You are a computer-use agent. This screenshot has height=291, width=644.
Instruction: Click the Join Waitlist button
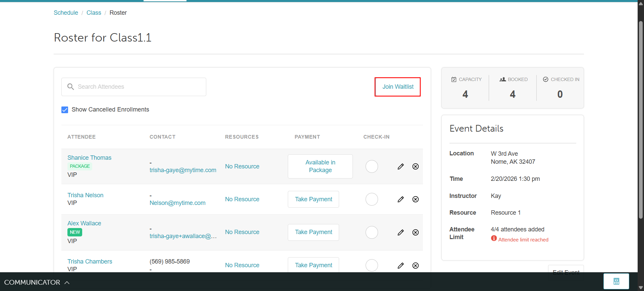coord(398,87)
